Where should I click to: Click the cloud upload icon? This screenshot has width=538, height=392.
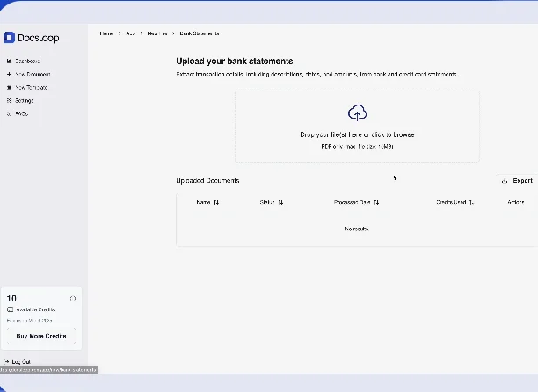(x=357, y=113)
